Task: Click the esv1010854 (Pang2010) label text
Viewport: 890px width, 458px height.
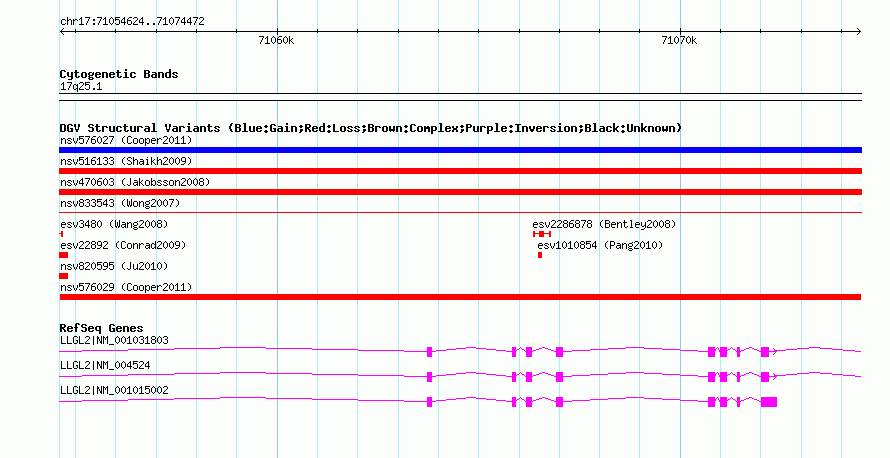Action: 600,245
